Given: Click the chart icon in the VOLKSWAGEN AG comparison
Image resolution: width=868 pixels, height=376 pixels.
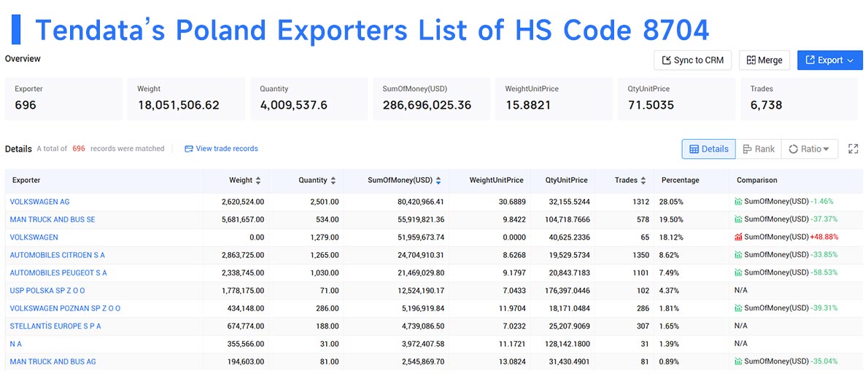Looking at the screenshot, I should click(x=738, y=202).
